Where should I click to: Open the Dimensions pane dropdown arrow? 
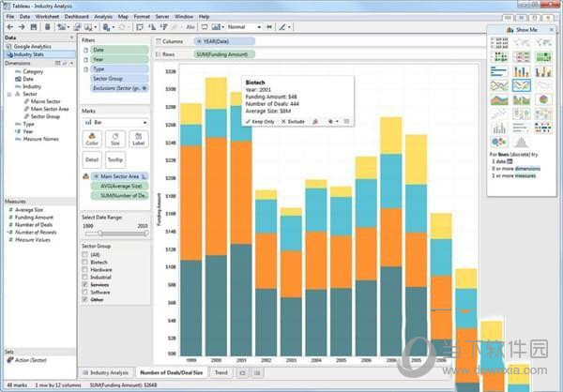pos(72,63)
